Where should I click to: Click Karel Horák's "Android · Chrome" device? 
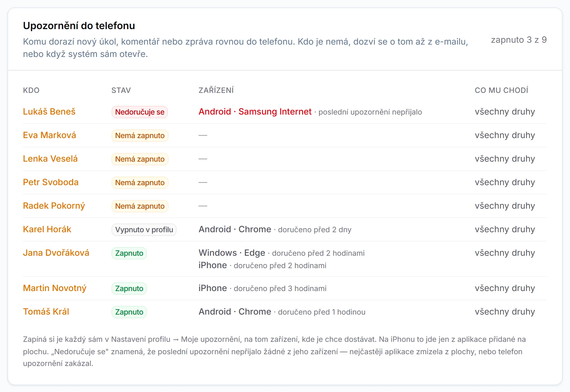coord(235,229)
